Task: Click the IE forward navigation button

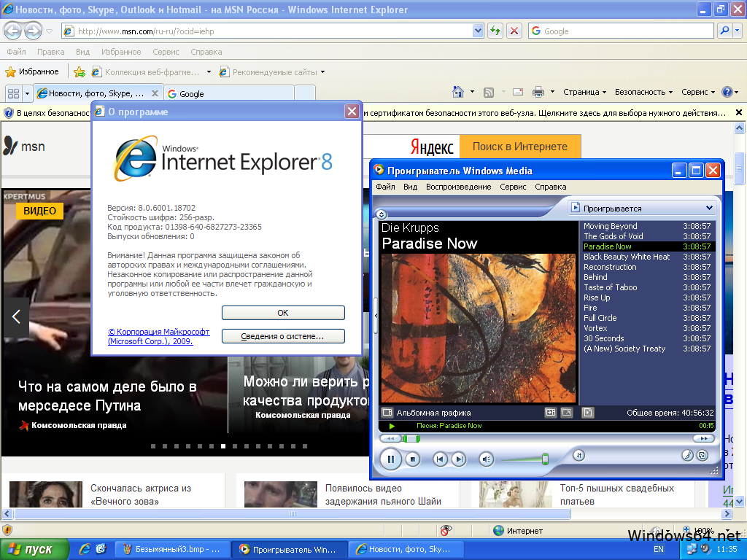Action: (x=33, y=31)
